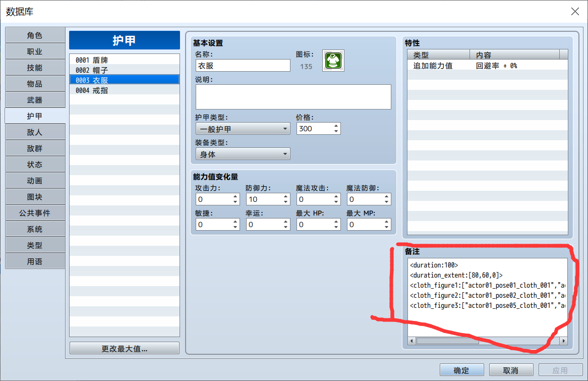Increase 魔法防御 with the up arrow

(387, 196)
